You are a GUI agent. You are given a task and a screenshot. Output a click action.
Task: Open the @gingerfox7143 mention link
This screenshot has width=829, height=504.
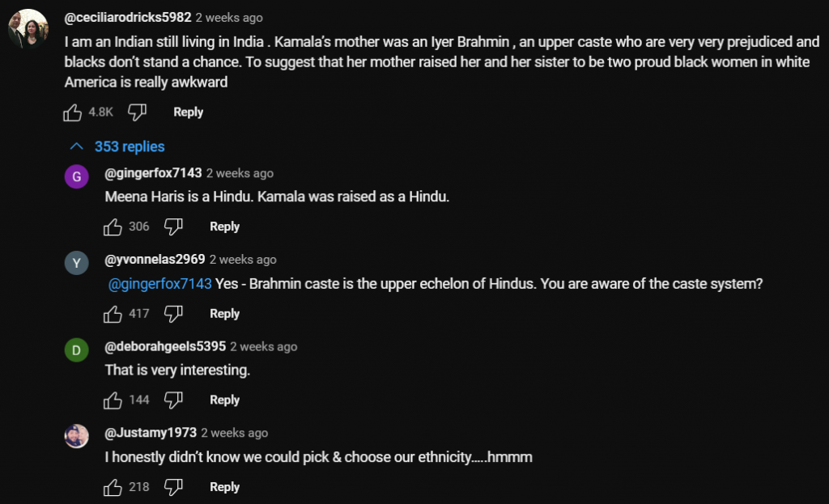point(159,284)
